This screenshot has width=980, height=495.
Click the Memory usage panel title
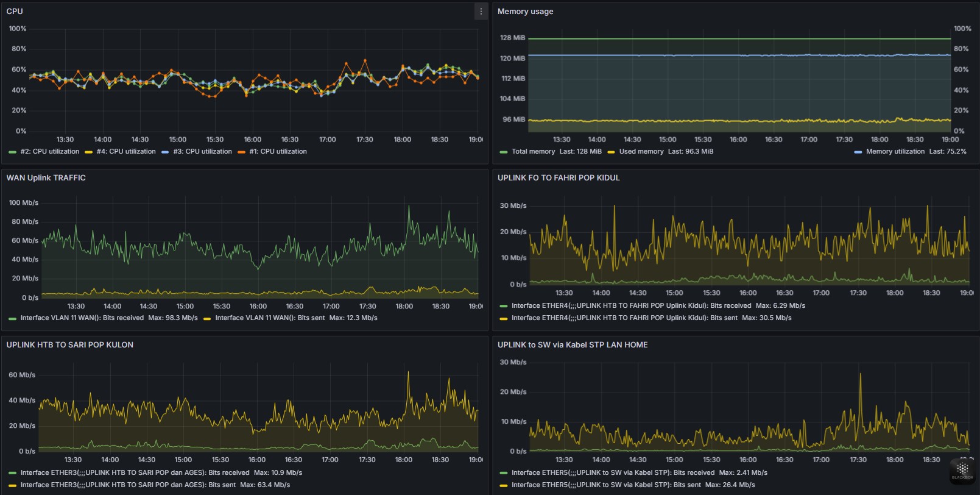[x=525, y=12]
